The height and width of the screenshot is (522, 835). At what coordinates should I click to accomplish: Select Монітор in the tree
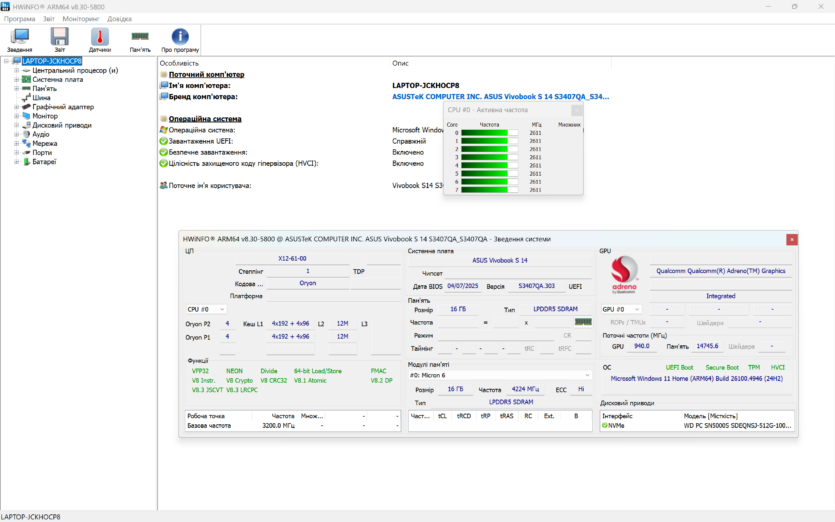45,116
